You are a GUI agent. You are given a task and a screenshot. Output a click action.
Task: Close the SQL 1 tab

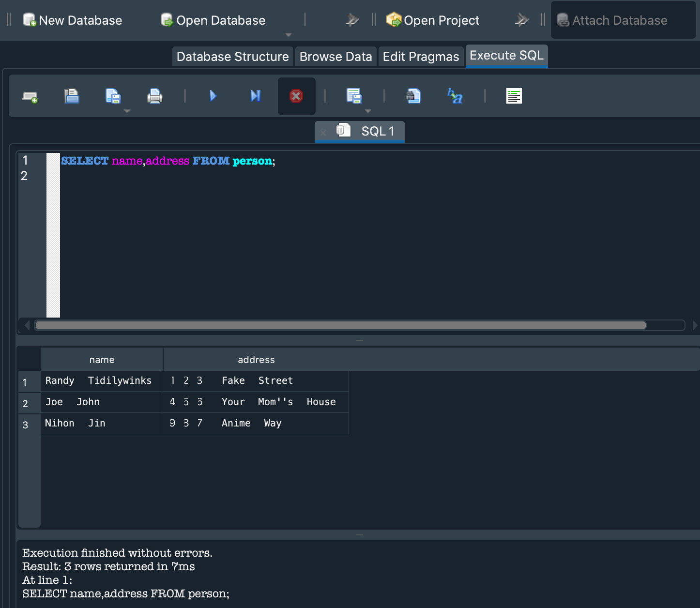tap(323, 132)
